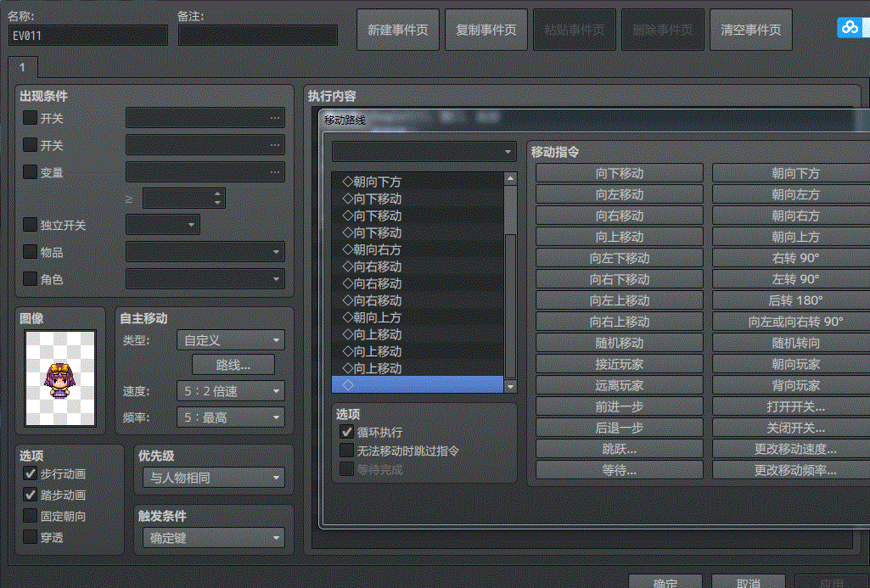Click route list scrollbar up arrow

pyautogui.click(x=510, y=178)
